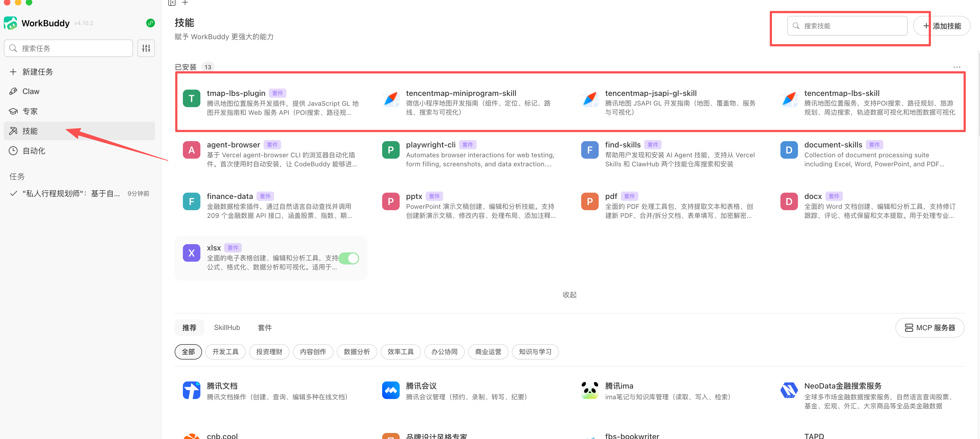Open the docx red D icon

[x=789, y=201]
